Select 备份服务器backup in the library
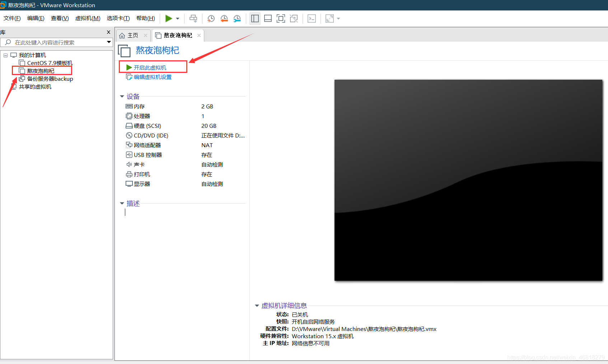The height and width of the screenshot is (364, 608). 50,79
